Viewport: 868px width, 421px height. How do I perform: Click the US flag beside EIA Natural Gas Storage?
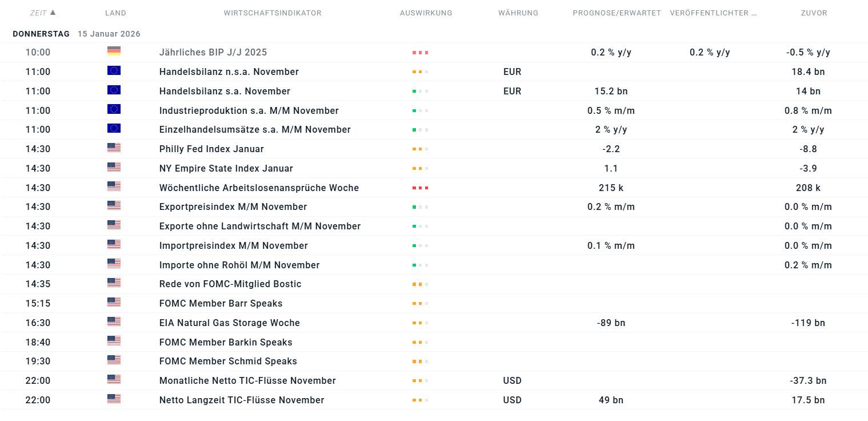[x=114, y=322]
